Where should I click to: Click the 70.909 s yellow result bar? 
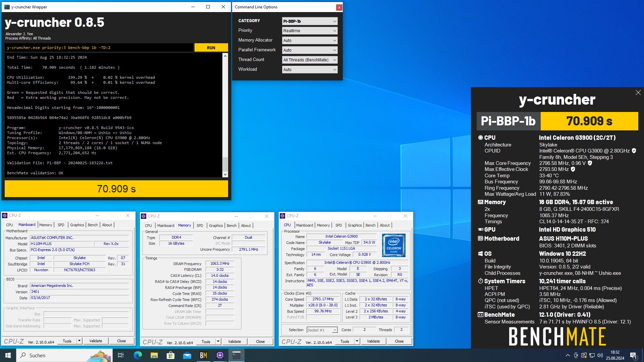pos(116,189)
